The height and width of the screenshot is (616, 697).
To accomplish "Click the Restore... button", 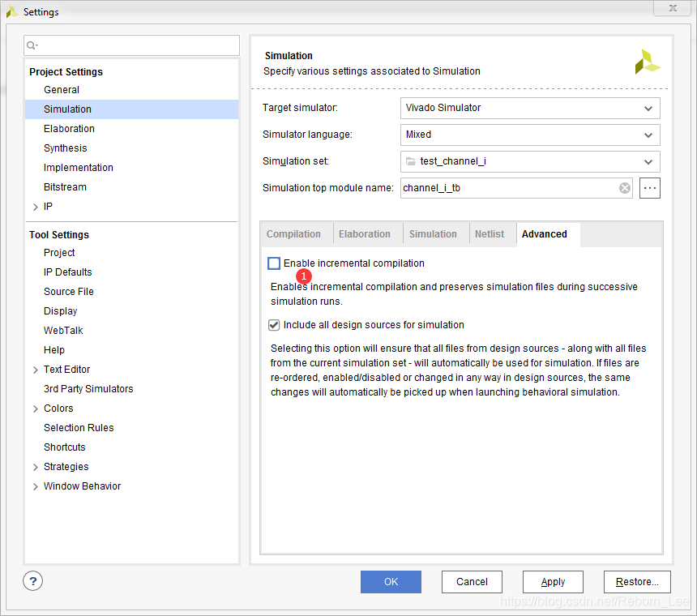I will click(x=637, y=582).
